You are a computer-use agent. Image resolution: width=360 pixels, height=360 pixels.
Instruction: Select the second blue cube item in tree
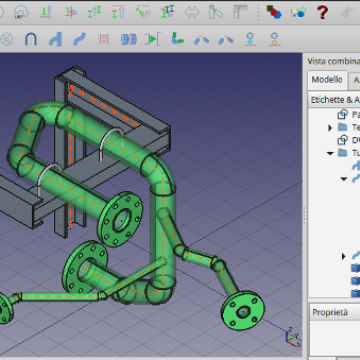[x=355, y=280]
